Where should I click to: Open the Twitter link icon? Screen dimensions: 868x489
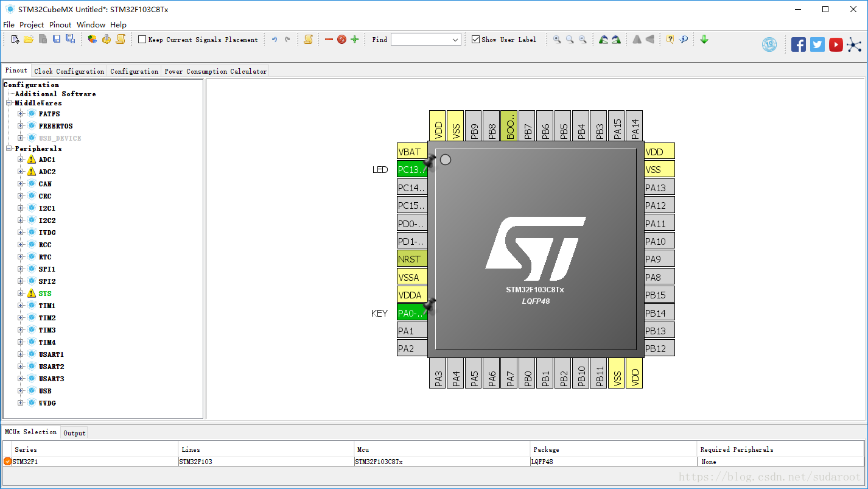817,44
